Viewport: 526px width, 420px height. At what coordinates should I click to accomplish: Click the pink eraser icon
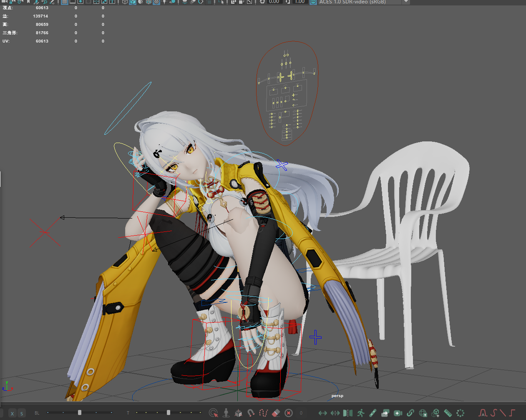point(276,413)
